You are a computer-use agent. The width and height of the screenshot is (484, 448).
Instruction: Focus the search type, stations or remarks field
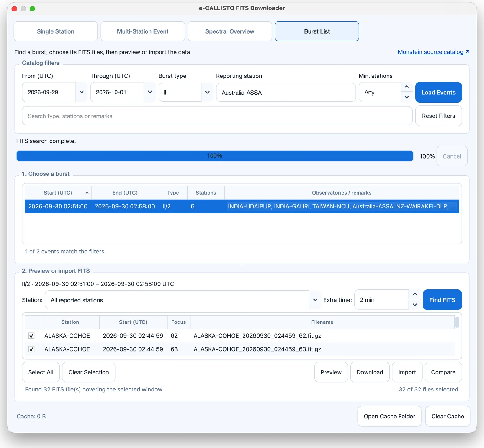coord(217,116)
